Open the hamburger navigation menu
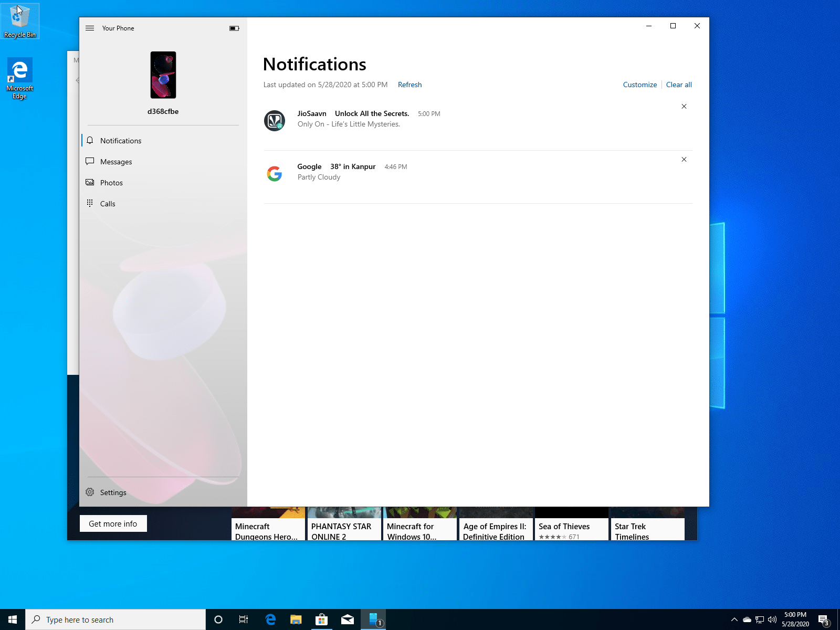The image size is (840, 630). pos(90,28)
